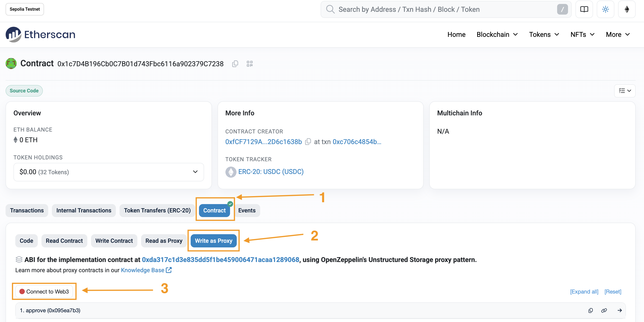Open the Knowledge Base book icon
The width and height of the screenshot is (644, 322).
pos(584,9)
